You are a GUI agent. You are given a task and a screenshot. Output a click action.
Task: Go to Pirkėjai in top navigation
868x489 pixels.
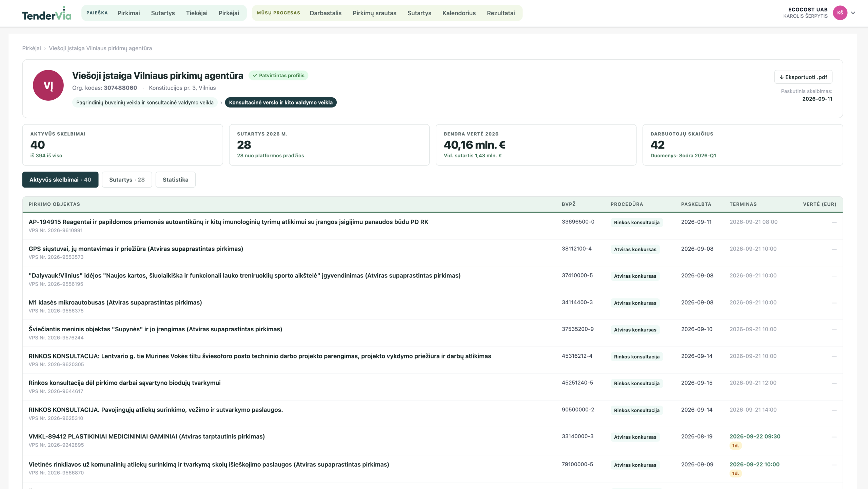tap(229, 13)
